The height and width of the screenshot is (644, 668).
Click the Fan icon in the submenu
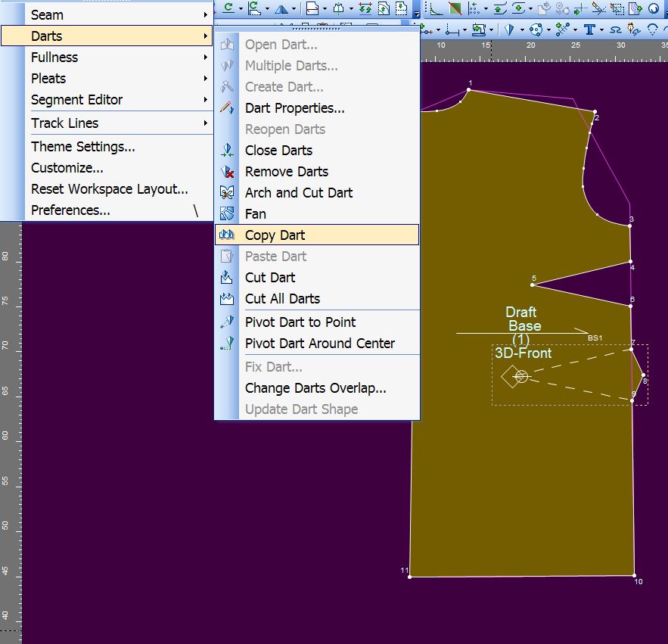click(x=227, y=214)
